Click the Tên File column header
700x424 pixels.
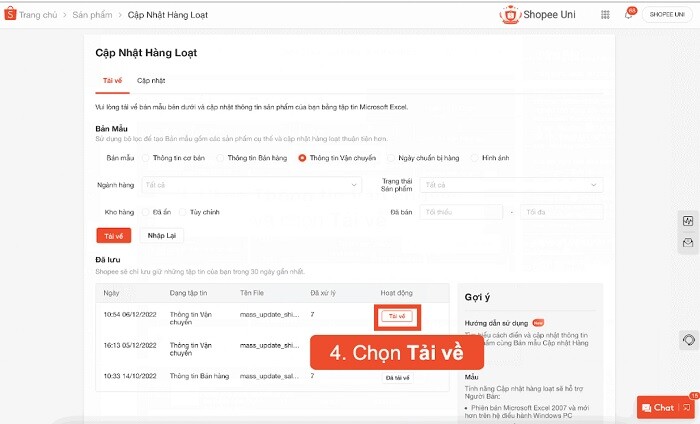pos(252,293)
